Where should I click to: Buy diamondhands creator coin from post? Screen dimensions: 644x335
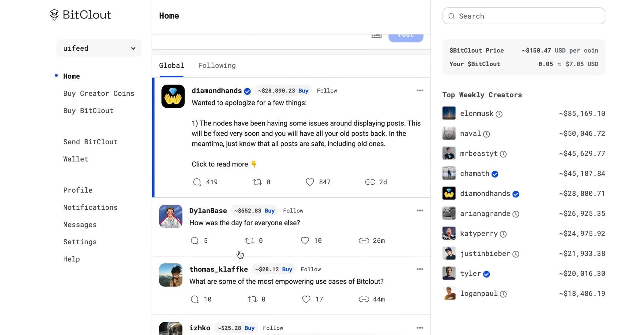(303, 91)
